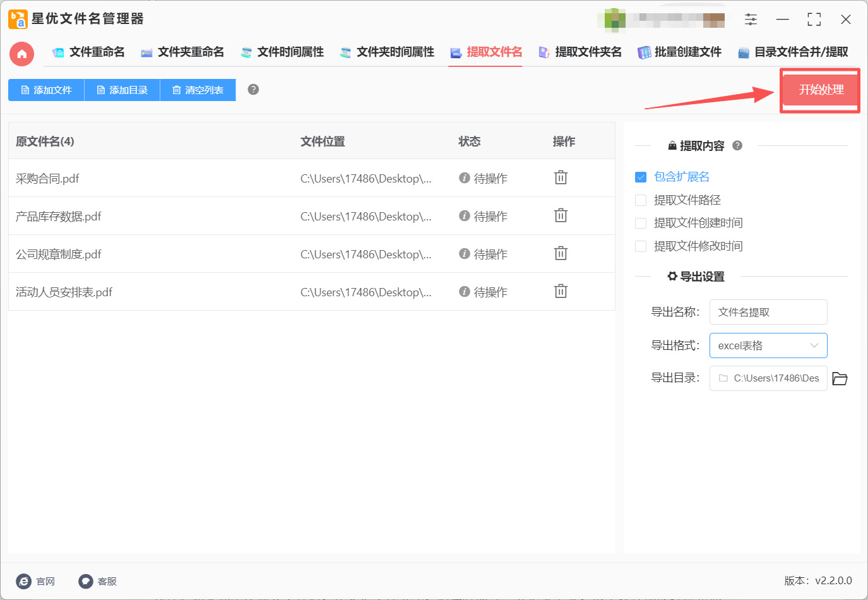Screen dimensions: 868x600
Task: Open the 批量创建文件 tab
Action: pyautogui.click(x=680, y=52)
